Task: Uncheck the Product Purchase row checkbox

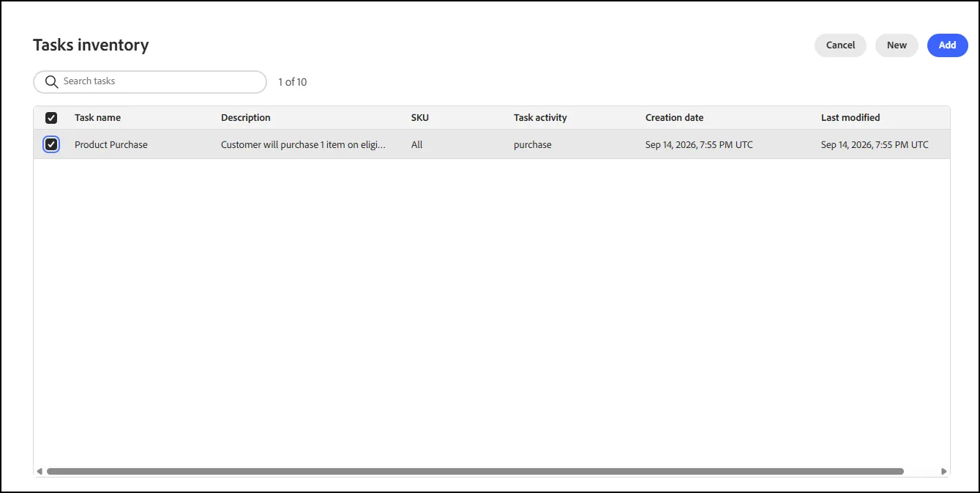Action: tap(51, 144)
